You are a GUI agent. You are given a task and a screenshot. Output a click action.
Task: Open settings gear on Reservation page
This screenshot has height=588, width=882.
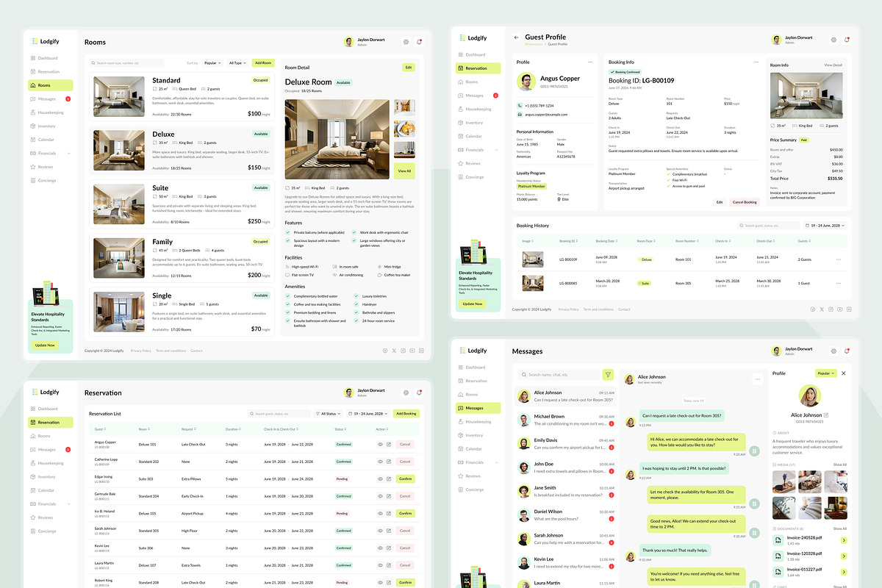point(406,393)
